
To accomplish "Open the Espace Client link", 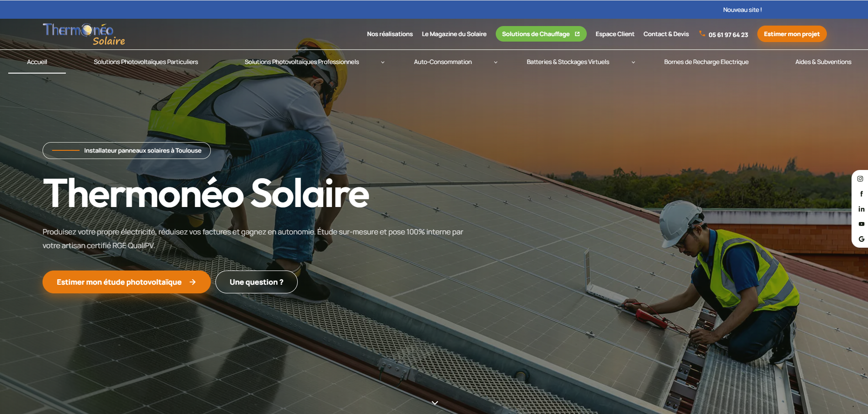I will (615, 34).
